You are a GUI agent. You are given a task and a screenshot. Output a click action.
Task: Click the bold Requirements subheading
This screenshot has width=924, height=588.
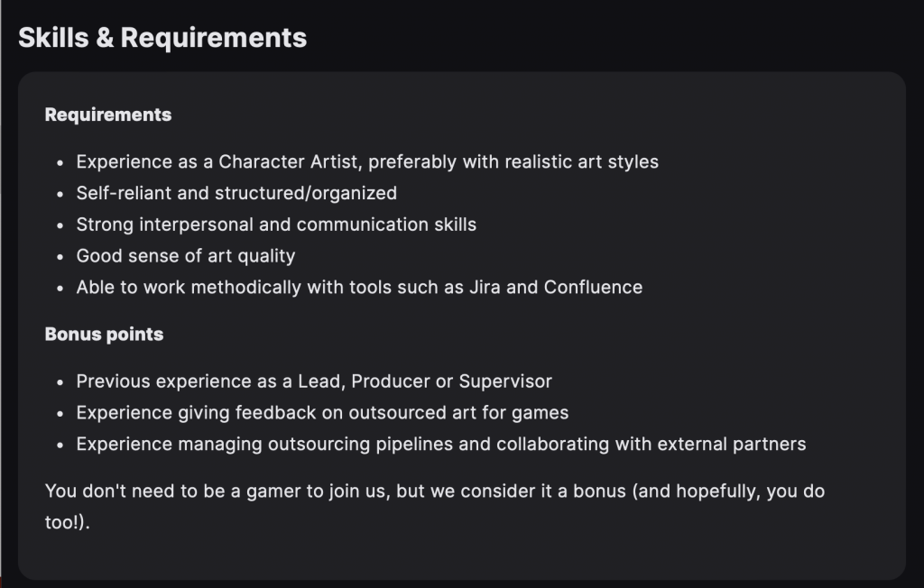pyautogui.click(x=108, y=115)
